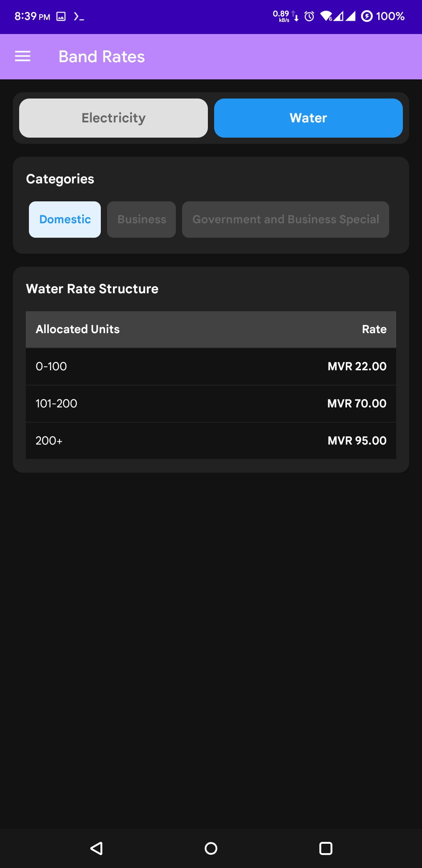The width and height of the screenshot is (422, 868).
Task: Tap the Android back navigation button
Action: 97,848
